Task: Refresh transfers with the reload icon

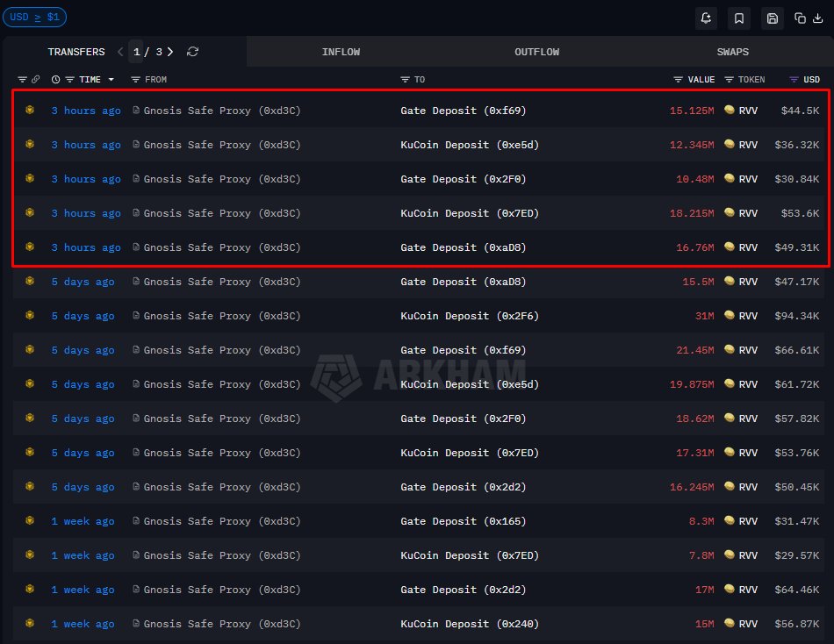Action: click(192, 52)
